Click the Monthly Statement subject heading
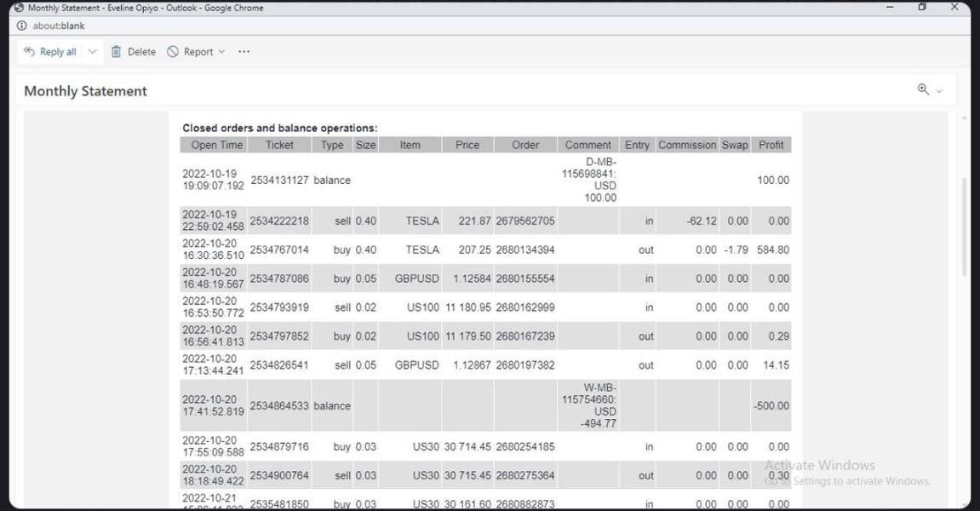The width and height of the screenshot is (980, 511). click(86, 91)
